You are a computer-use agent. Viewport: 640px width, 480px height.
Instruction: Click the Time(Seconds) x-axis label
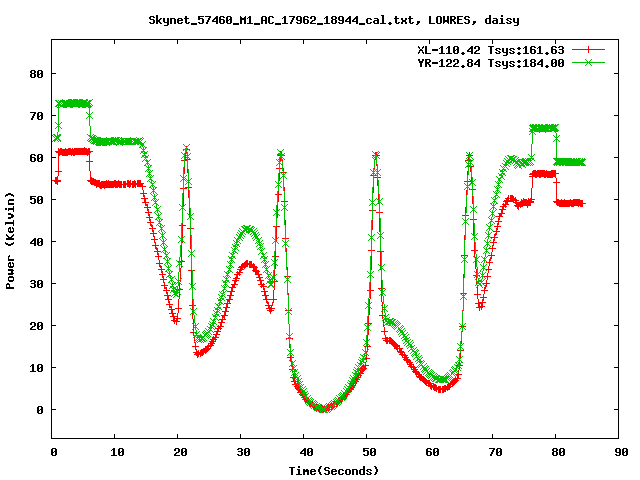coord(333,470)
